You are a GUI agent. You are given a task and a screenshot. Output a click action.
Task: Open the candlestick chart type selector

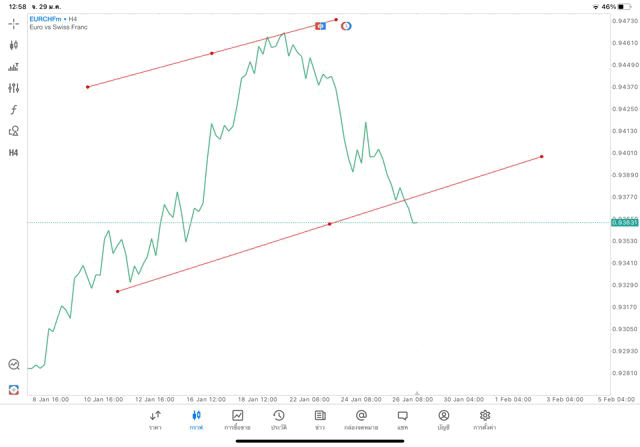[14, 45]
